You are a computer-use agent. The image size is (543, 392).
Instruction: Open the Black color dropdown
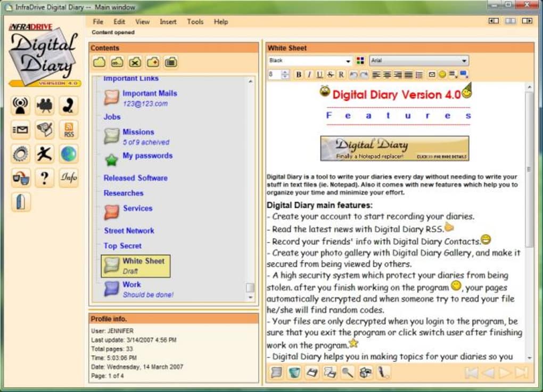pos(310,61)
